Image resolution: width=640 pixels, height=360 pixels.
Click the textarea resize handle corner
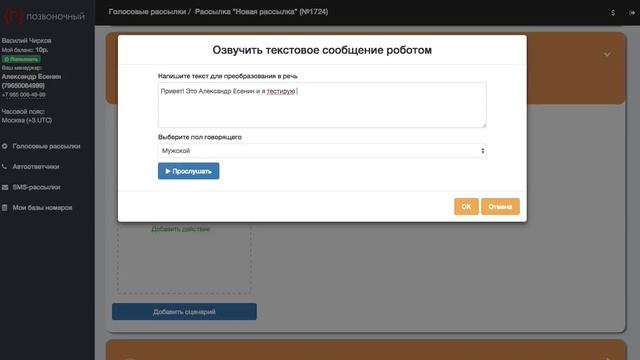[484, 125]
